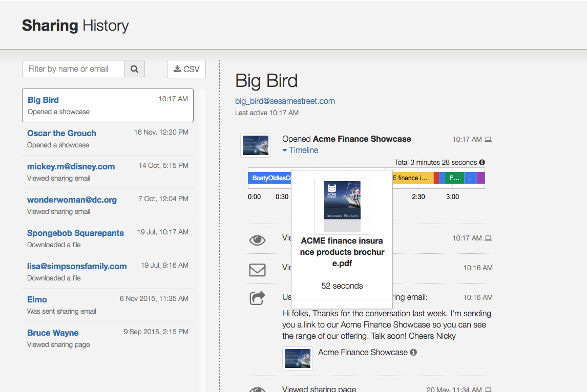Click the info icon next to Total time

click(482, 162)
